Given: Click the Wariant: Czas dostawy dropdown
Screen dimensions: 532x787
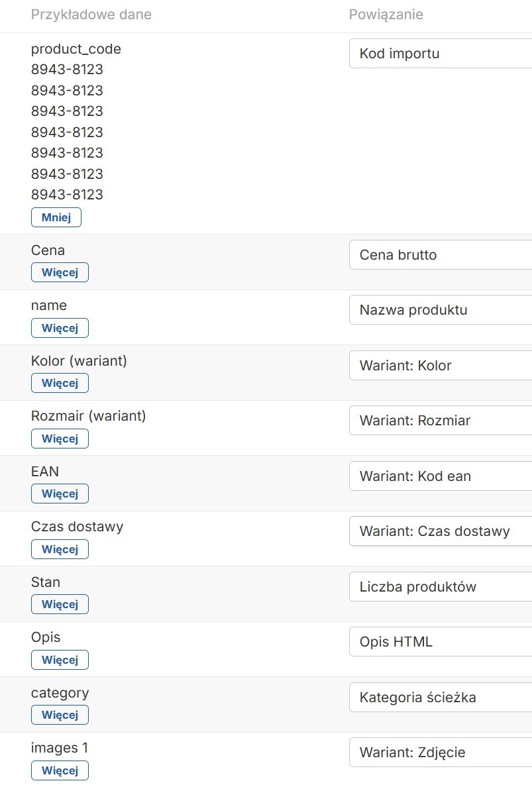Looking at the screenshot, I should click(x=441, y=531).
